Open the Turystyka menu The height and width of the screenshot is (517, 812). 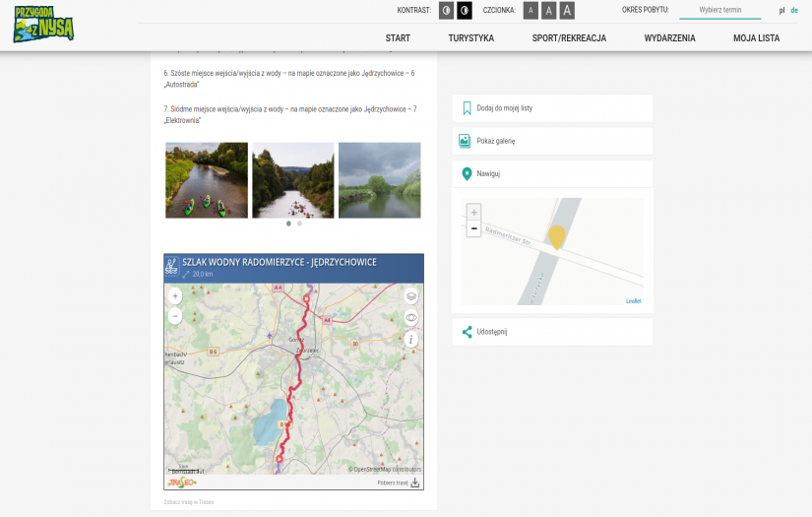pos(470,37)
